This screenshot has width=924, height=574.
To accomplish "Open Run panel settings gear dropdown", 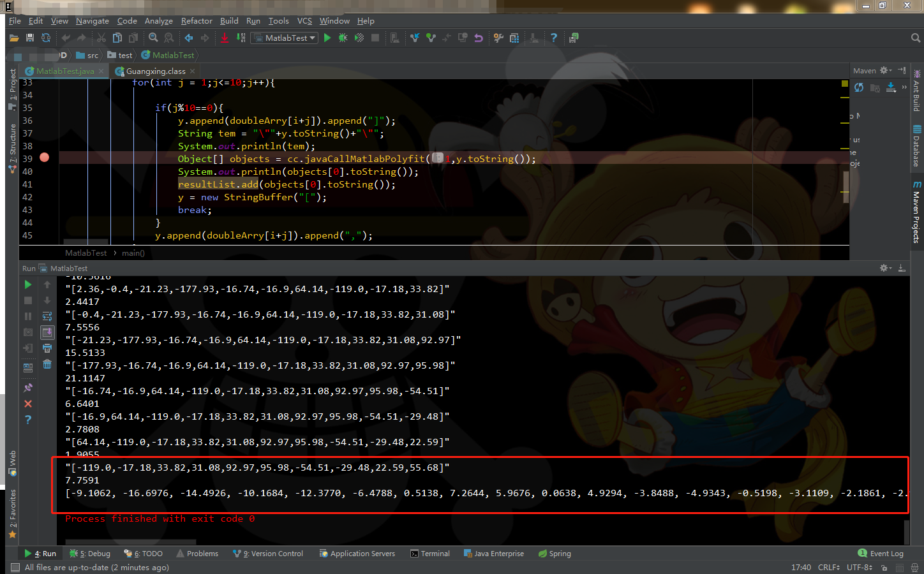I will [885, 268].
